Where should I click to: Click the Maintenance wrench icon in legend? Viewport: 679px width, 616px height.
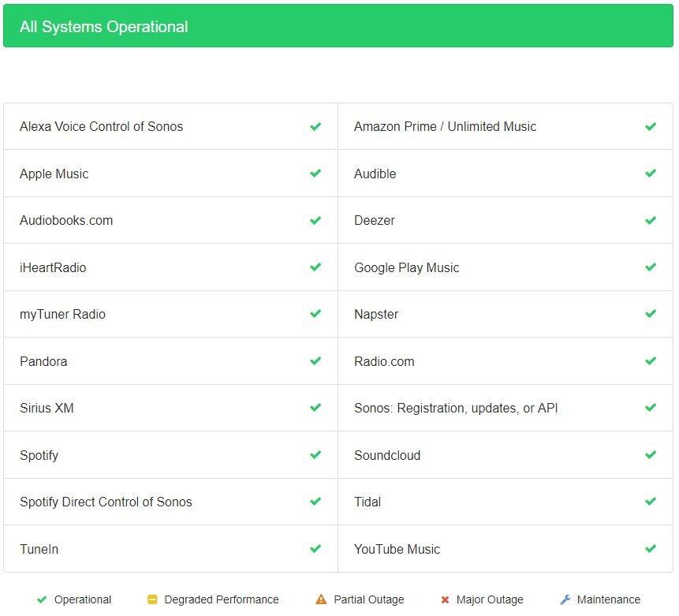pos(565,599)
